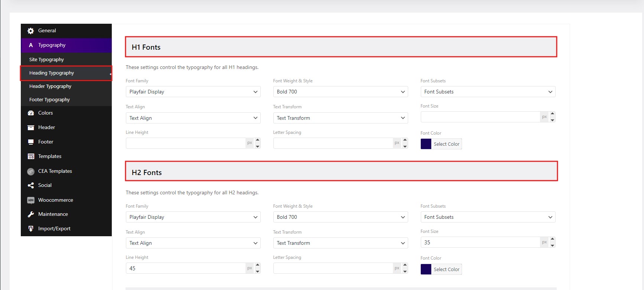Click H1 Letter Spacing input field

pos(333,143)
